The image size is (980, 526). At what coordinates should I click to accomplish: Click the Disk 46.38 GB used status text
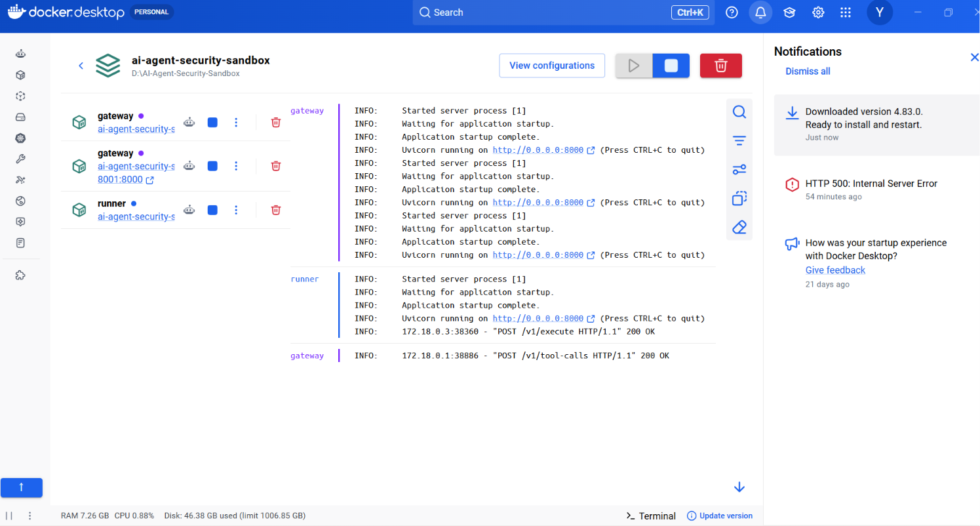(235, 516)
